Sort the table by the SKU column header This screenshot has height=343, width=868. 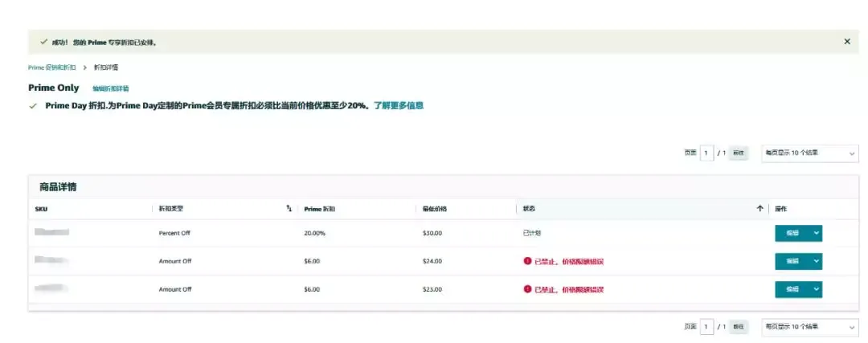pos(41,209)
